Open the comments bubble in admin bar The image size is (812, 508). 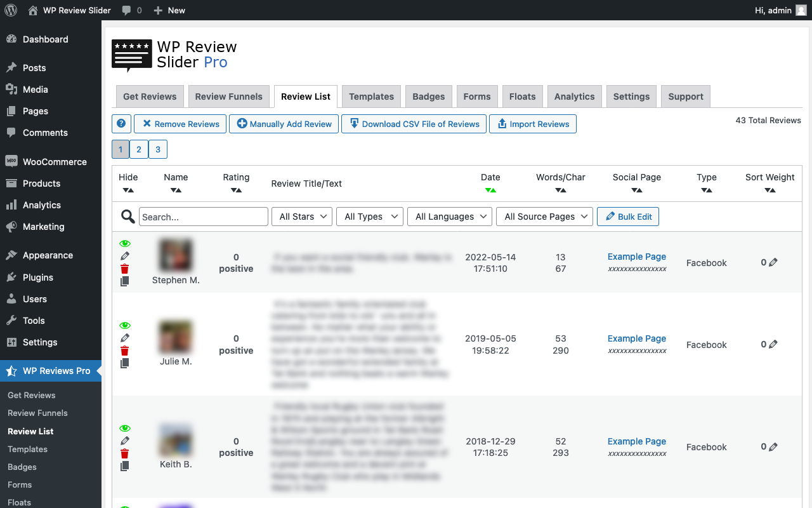131,10
